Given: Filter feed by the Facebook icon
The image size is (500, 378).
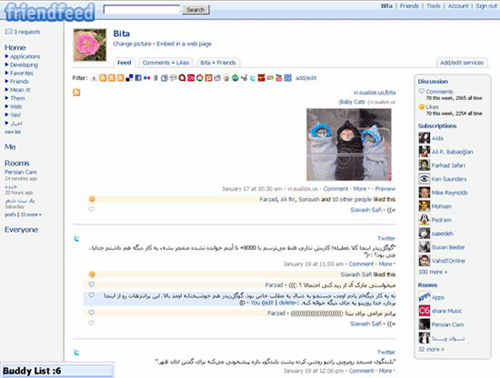Looking at the screenshot, I should tap(138, 78).
